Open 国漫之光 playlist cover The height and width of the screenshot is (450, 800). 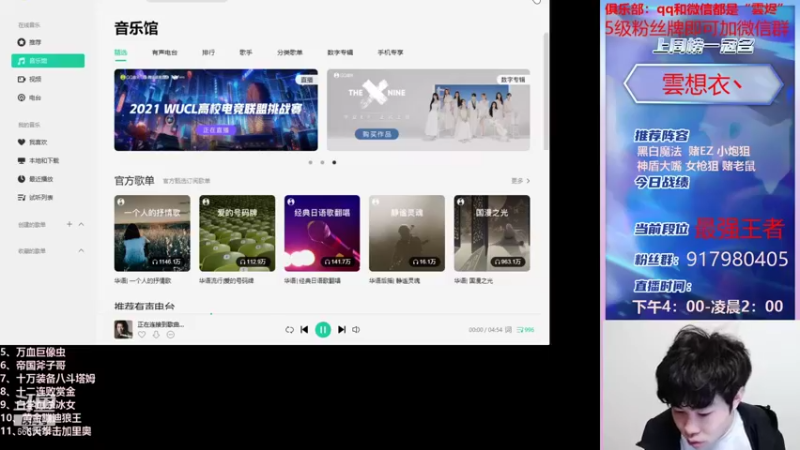point(492,233)
